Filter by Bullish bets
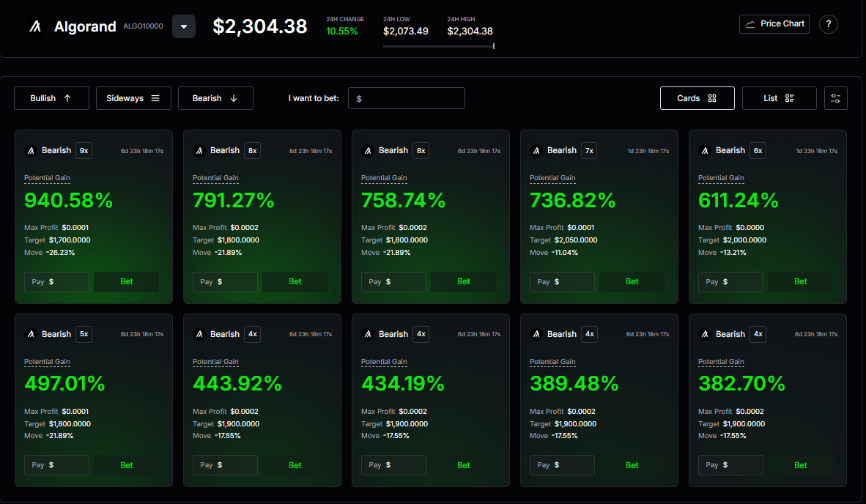Viewport: 866px width, 504px height. pyautogui.click(x=51, y=98)
